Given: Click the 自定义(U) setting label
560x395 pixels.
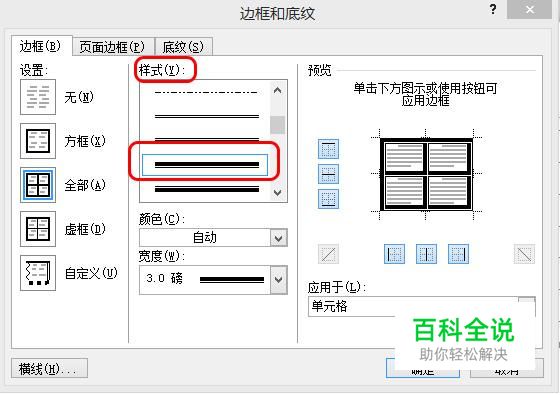Looking at the screenshot, I should pos(91,273).
